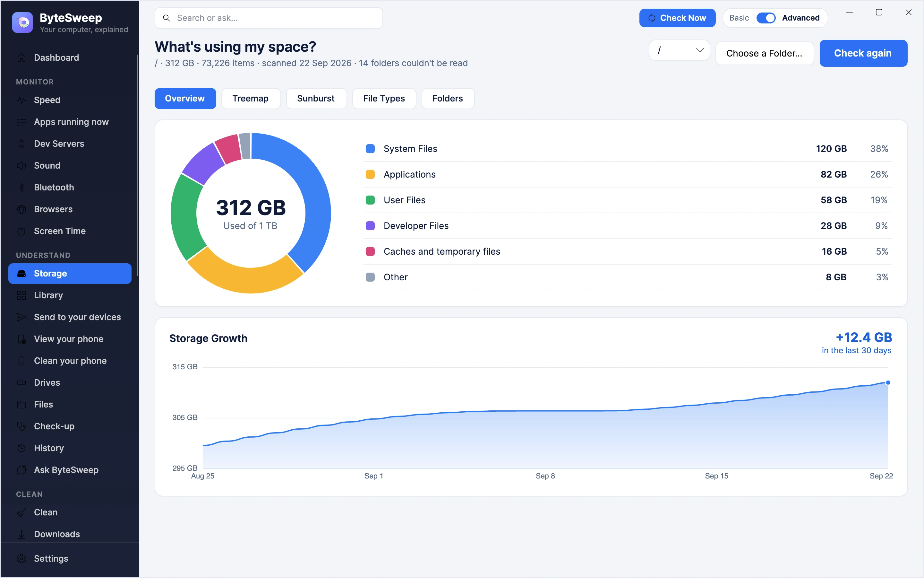Open Check-up via stethoscope icon
Viewport: 924px width, 578px height.
(22, 426)
